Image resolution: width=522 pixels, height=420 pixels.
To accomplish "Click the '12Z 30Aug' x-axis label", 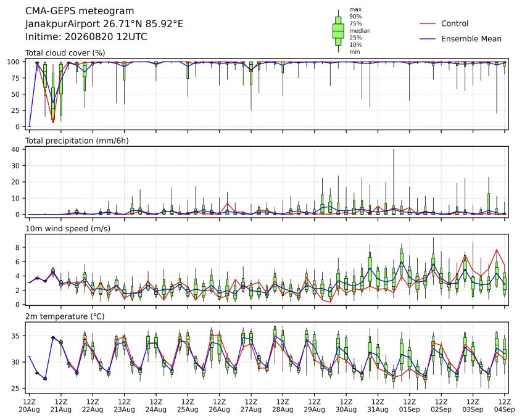I will click(x=346, y=406).
